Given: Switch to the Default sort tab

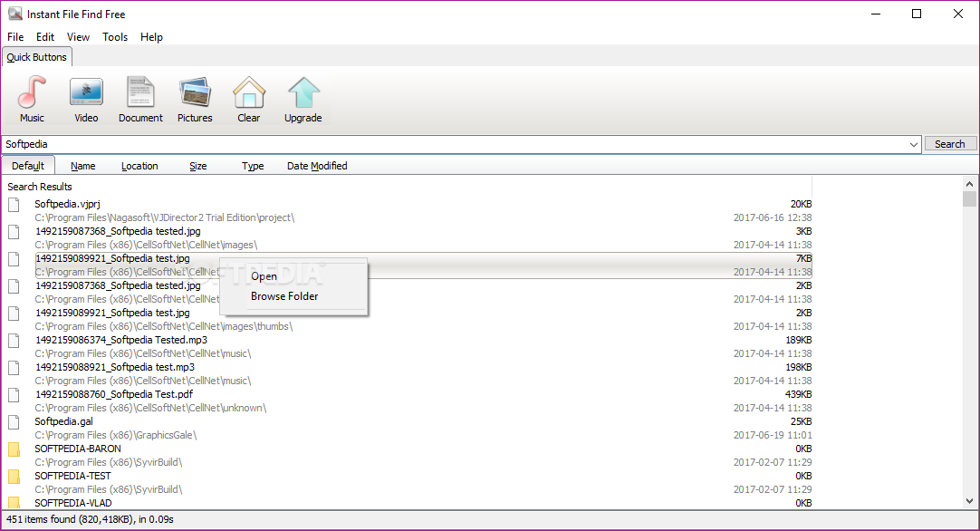Looking at the screenshot, I should click(x=28, y=166).
